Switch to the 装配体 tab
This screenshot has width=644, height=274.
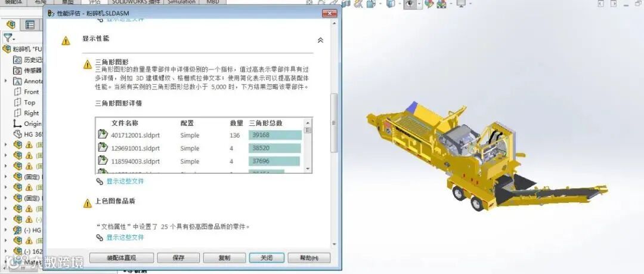[13, 2]
